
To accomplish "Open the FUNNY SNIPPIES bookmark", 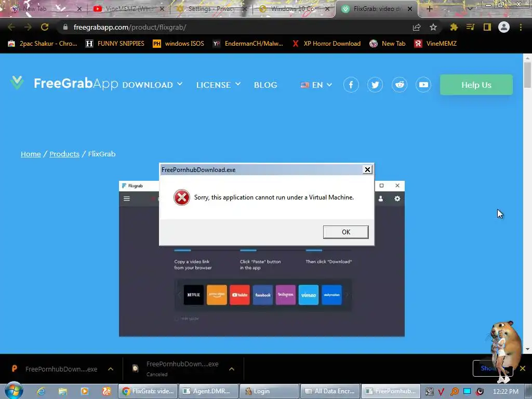I will click(x=115, y=44).
